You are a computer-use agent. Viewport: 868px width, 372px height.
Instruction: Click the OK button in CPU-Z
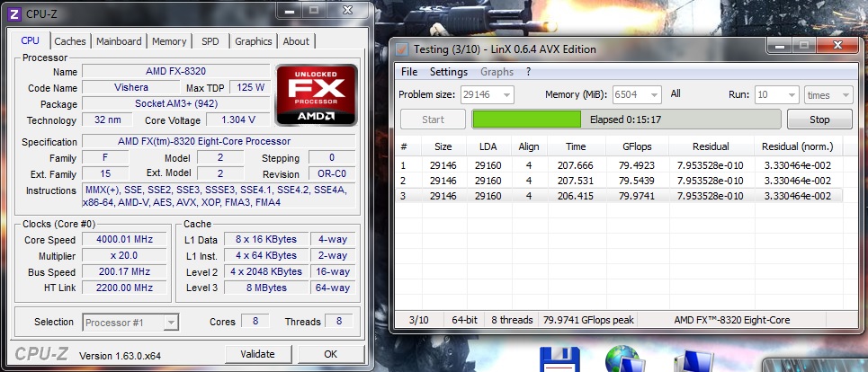click(330, 354)
